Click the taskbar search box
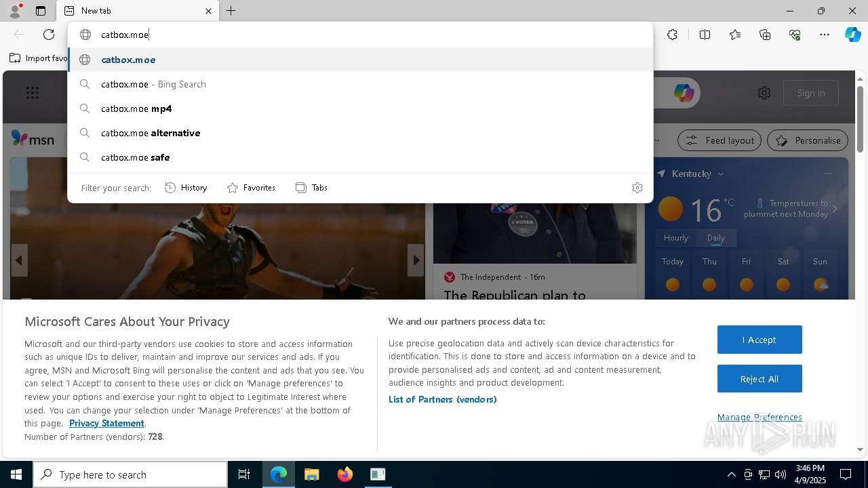Image resolution: width=868 pixels, height=488 pixels. point(130,474)
